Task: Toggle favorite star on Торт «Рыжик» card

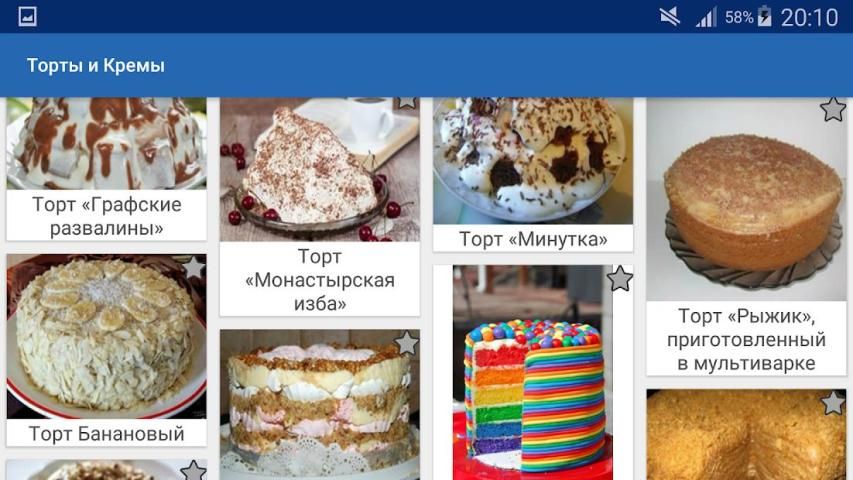Action: click(x=833, y=109)
